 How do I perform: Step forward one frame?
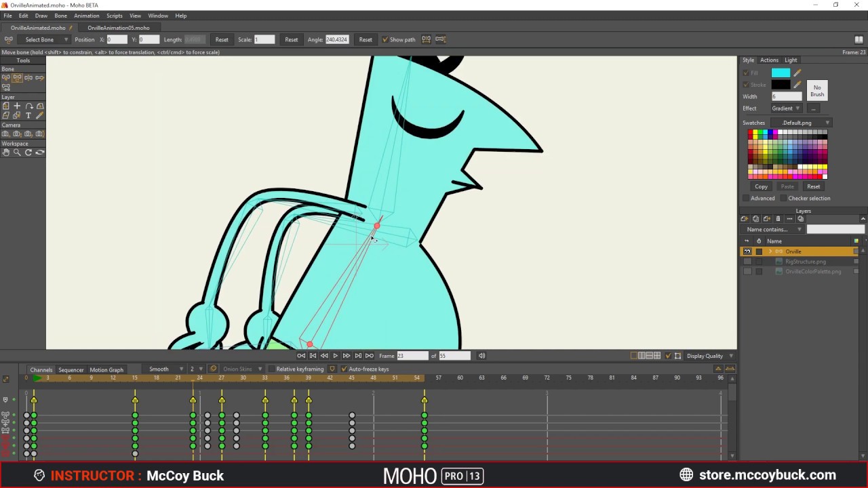pyautogui.click(x=347, y=356)
